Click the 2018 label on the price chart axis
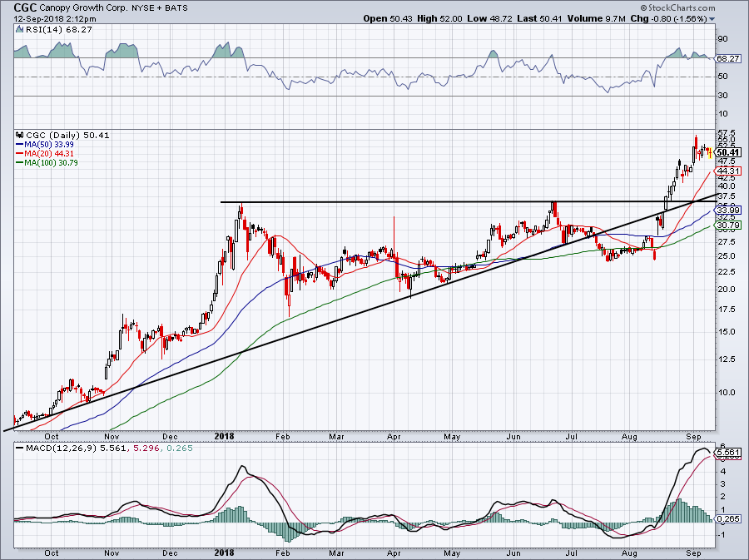The image size is (749, 560). click(x=224, y=436)
